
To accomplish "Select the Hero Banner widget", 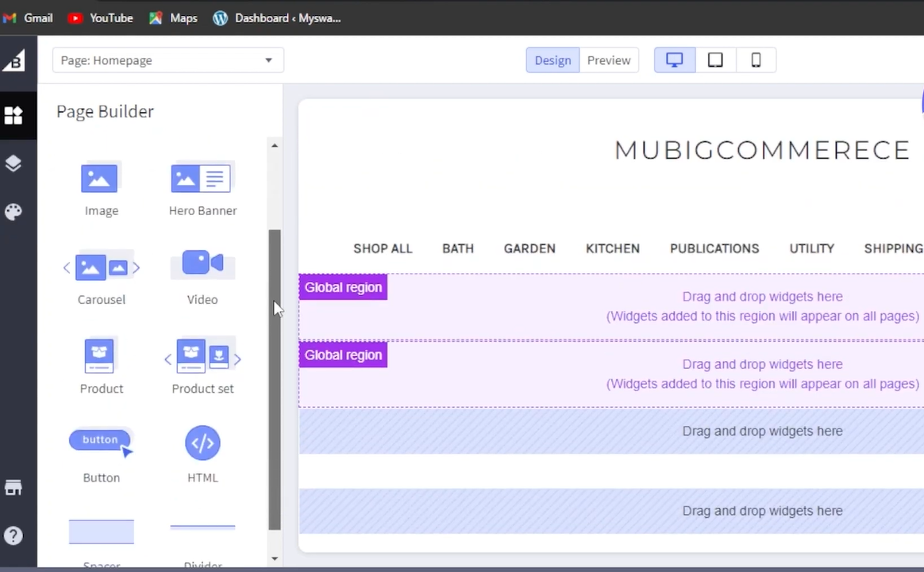I will (202, 179).
